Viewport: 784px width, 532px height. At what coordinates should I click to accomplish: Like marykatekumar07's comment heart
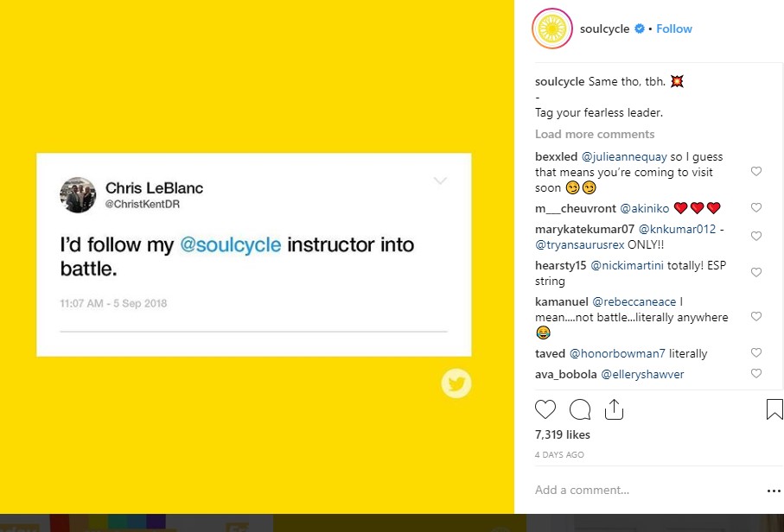[x=756, y=236]
